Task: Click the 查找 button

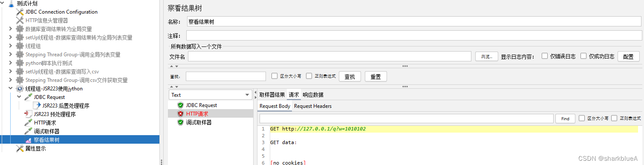Action: (x=349, y=76)
